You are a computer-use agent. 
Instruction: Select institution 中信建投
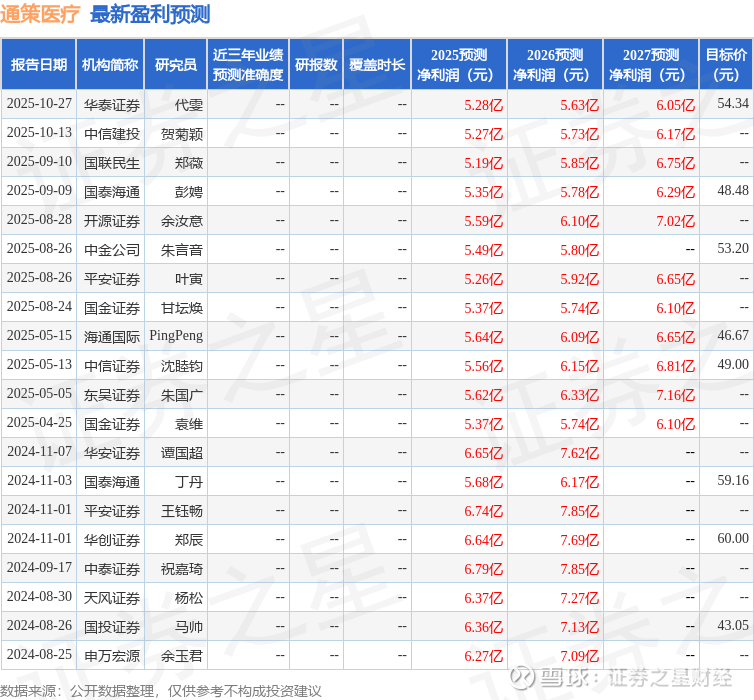pyautogui.click(x=112, y=134)
